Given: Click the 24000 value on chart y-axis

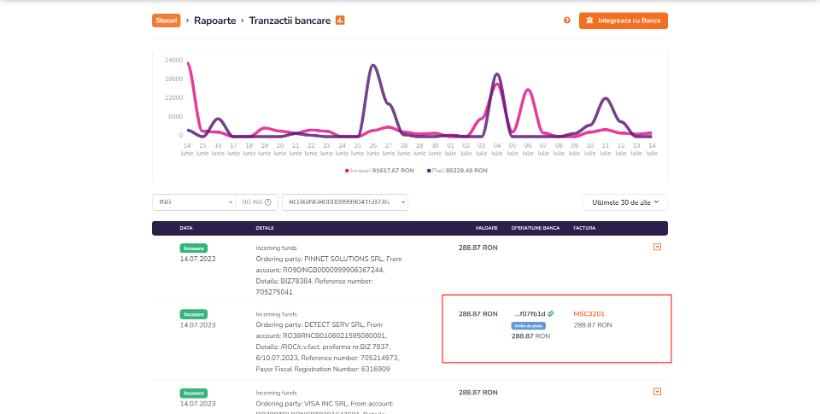Looking at the screenshot, I should [x=174, y=60].
